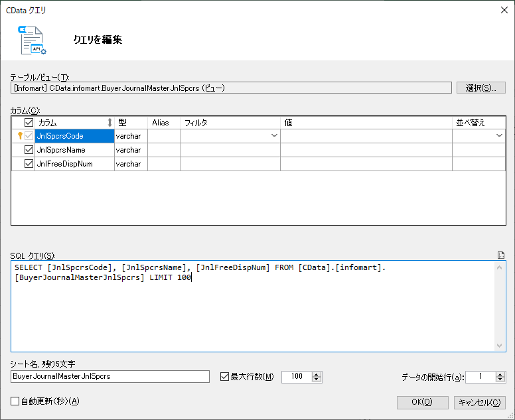The width and height of the screenshot is (515, 420).
Task: Click the テーブル/ビュー text field
Action: [231, 88]
